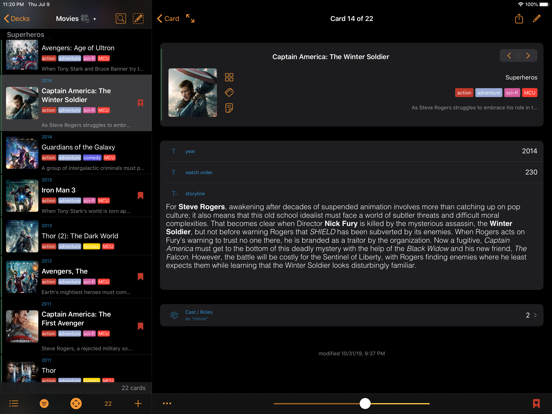This screenshot has height=414, width=552.
Task: Tap the Card 14 of 22 title
Action: [x=351, y=19]
